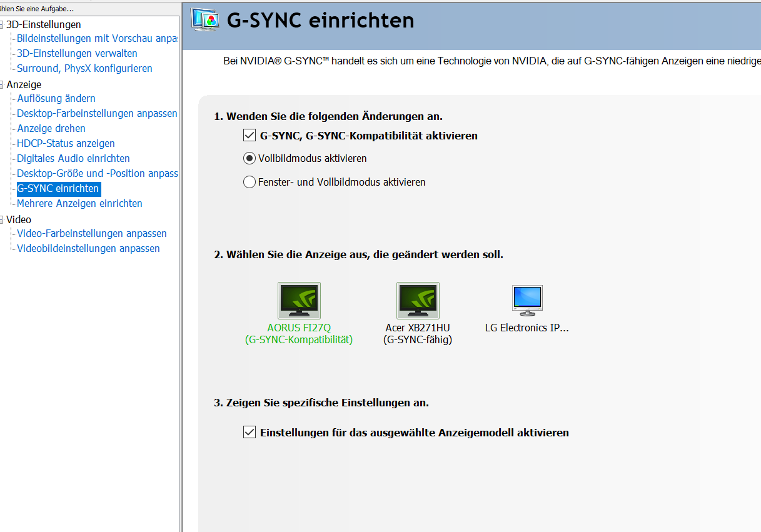
Task: Toggle Einstellungen für das ausgewählte Anzeigemodell checkbox
Action: (x=249, y=432)
